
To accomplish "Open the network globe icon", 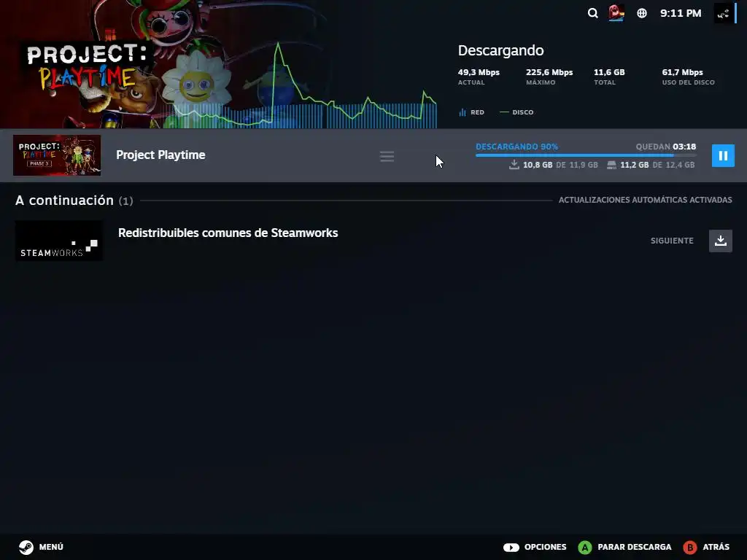I will pos(642,13).
